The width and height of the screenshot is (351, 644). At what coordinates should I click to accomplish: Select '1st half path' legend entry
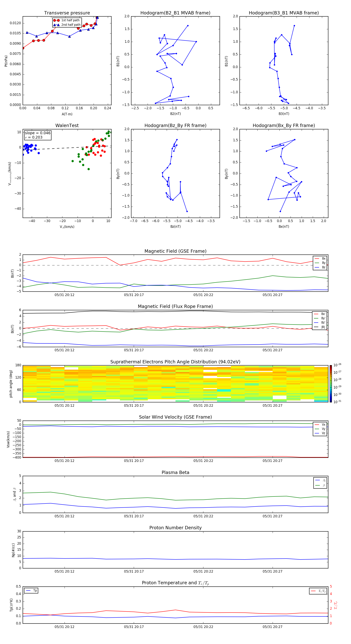click(x=67, y=20)
